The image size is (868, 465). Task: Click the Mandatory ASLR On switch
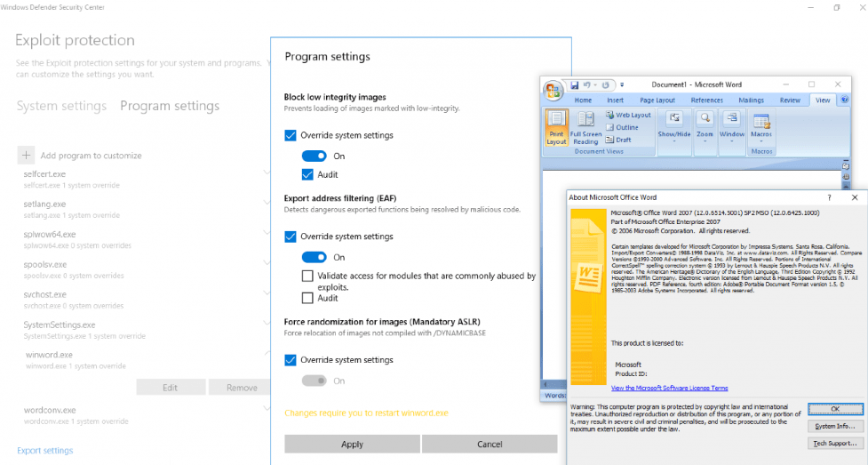(x=314, y=381)
